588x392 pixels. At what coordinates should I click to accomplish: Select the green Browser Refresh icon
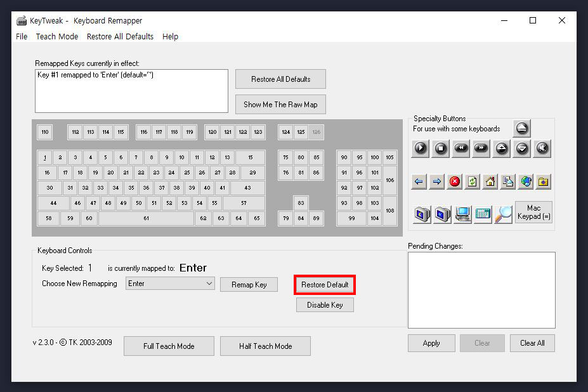(472, 182)
